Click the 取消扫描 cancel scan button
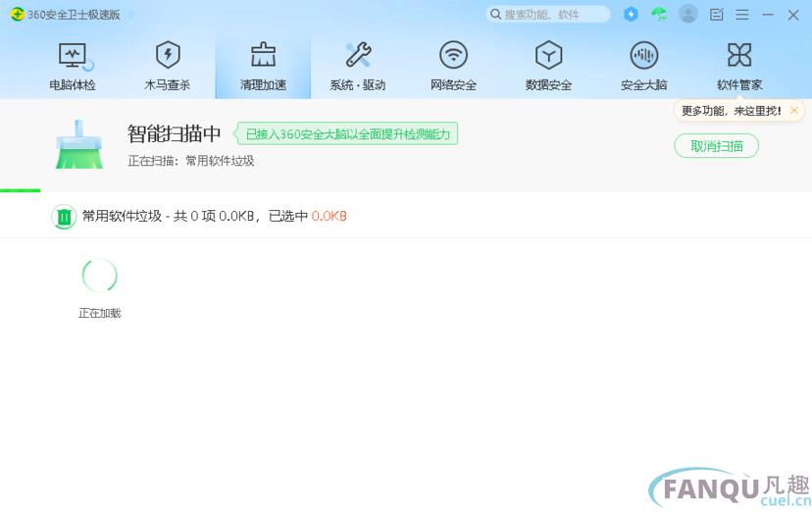This screenshot has width=812, height=512. (716, 146)
